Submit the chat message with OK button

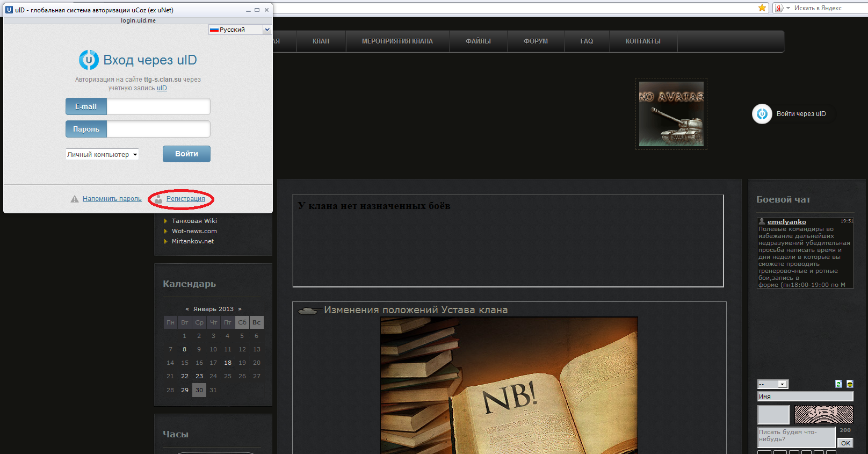(845, 443)
